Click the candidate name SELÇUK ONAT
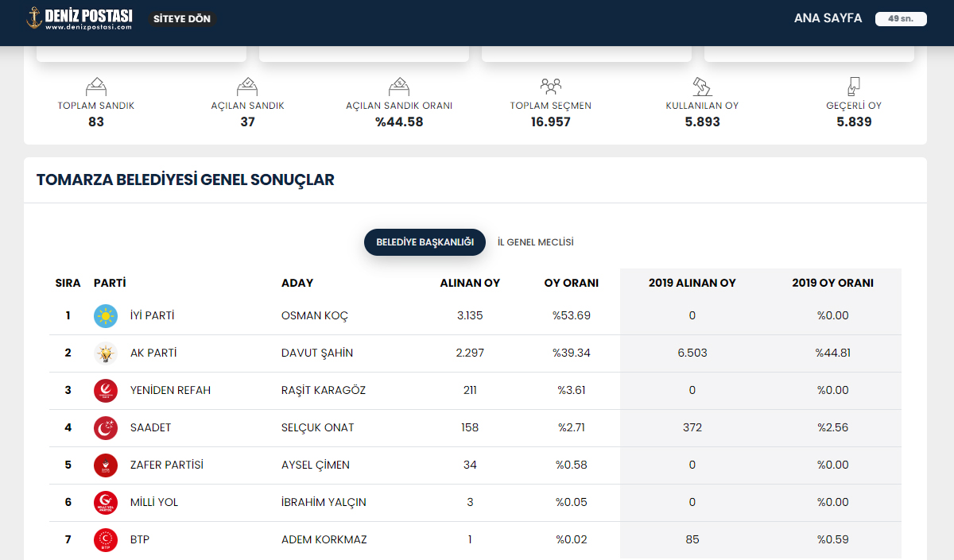This screenshot has width=954, height=560. click(x=318, y=427)
